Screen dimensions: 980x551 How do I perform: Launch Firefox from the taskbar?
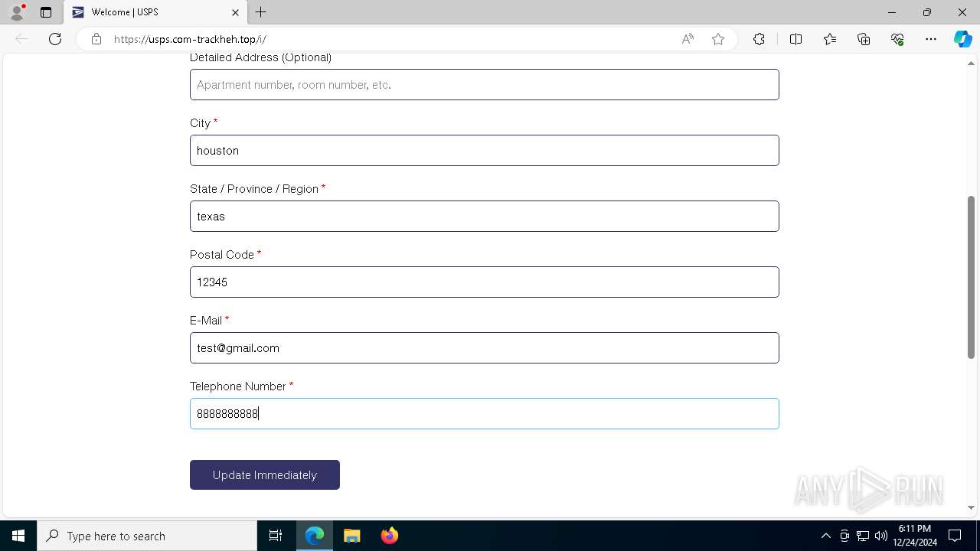click(x=390, y=536)
